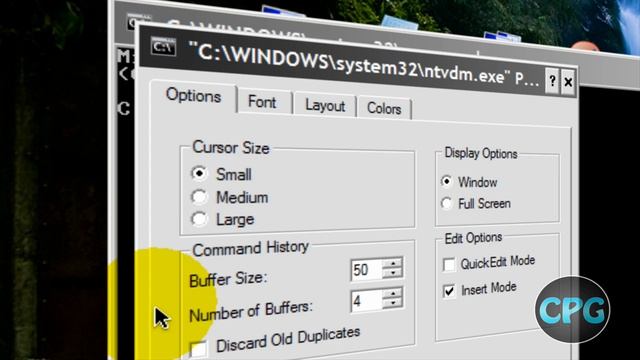
Task: Click the C:\ console icon in dialog title bar
Action: [x=163, y=47]
